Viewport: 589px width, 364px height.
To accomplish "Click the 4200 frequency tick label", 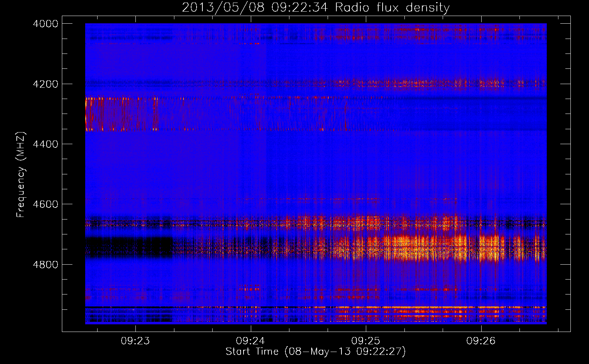I will (x=46, y=84).
